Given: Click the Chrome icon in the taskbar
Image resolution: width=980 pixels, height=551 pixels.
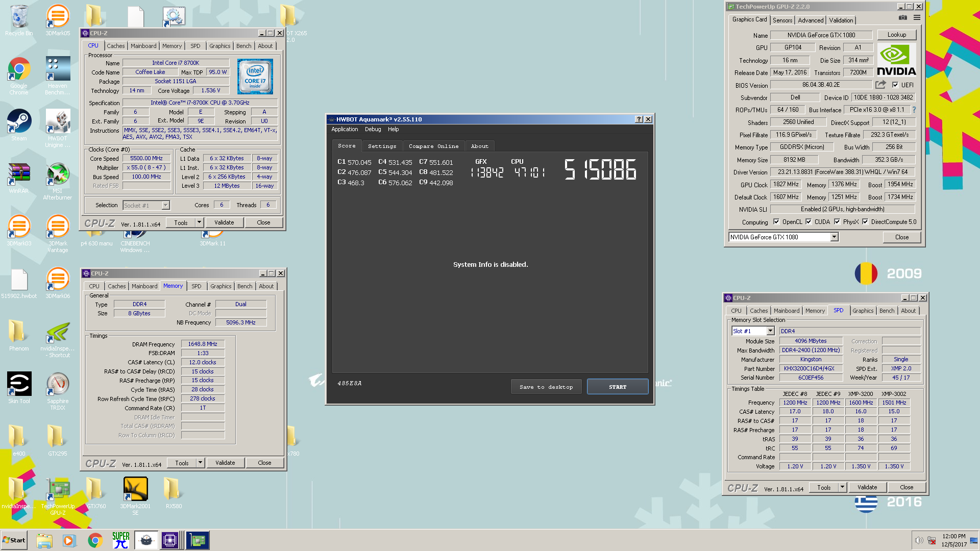Looking at the screenshot, I should tap(95, 540).
